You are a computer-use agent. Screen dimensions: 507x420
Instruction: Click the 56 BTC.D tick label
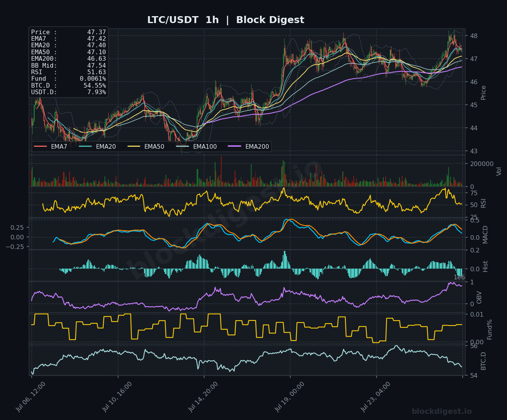point(474,346)
